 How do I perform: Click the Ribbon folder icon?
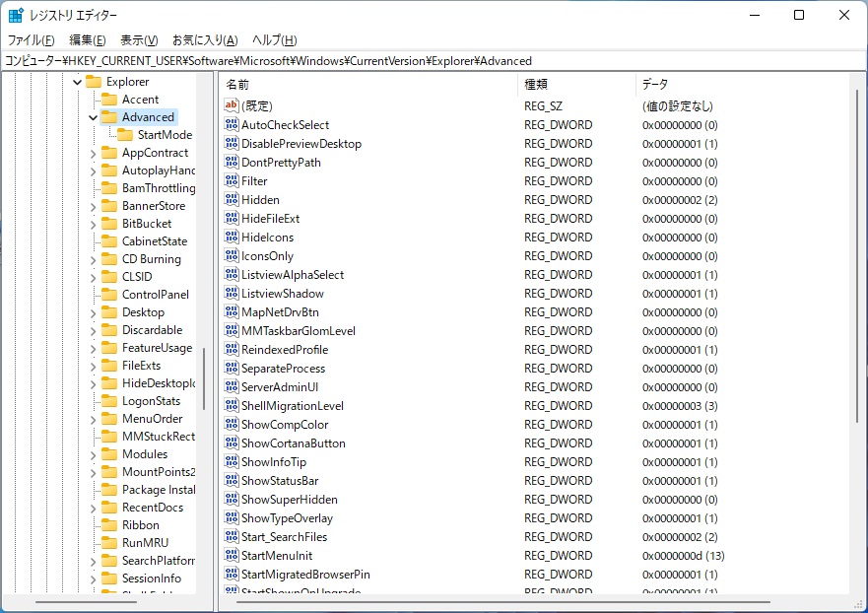point(109,524)
